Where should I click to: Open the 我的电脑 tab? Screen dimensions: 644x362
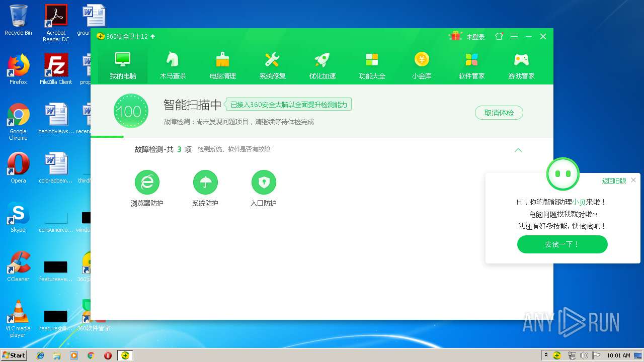pos(123,65)
